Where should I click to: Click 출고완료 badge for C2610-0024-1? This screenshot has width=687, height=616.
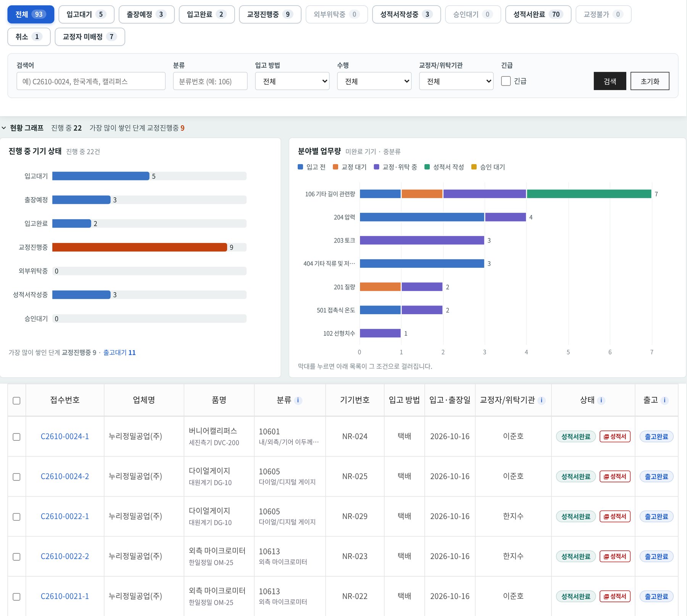pyautogui.click(x=656, y=437)
